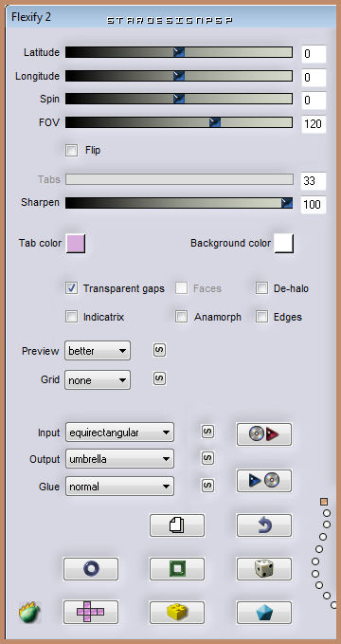Click the Sharpen slider handle
The image size is (341, 644).
[286, 202]
